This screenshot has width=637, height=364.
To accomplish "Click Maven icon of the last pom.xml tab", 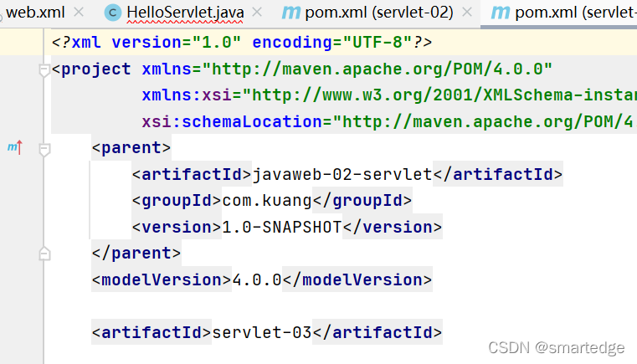I will point(500,13).
